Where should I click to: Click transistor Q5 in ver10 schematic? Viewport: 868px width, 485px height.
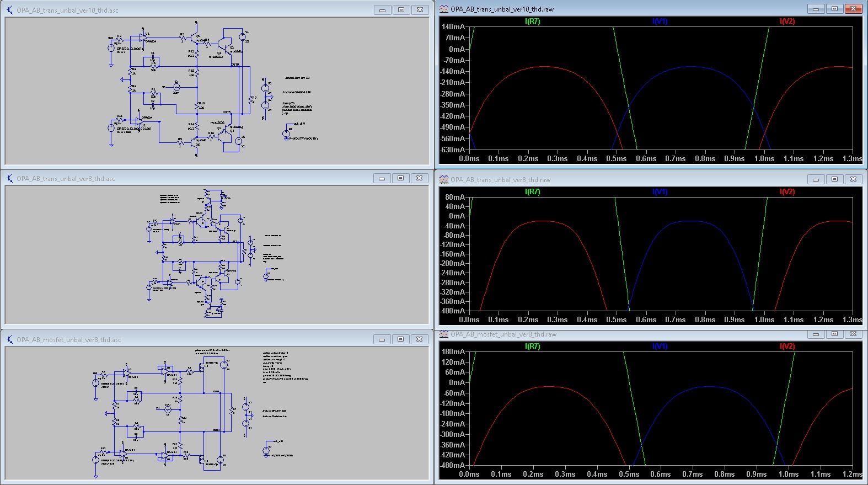pyautogui.click(x=194, y=39)
